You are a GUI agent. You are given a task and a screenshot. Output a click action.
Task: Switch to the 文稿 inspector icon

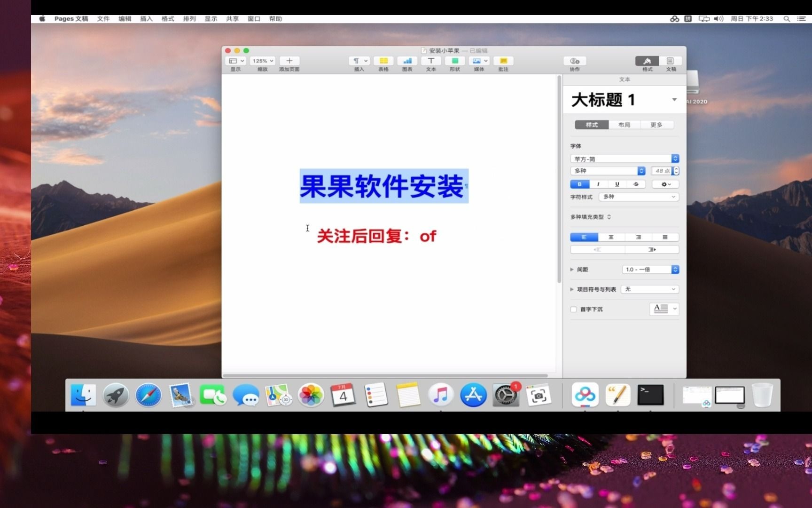click(x=671, y=61)
